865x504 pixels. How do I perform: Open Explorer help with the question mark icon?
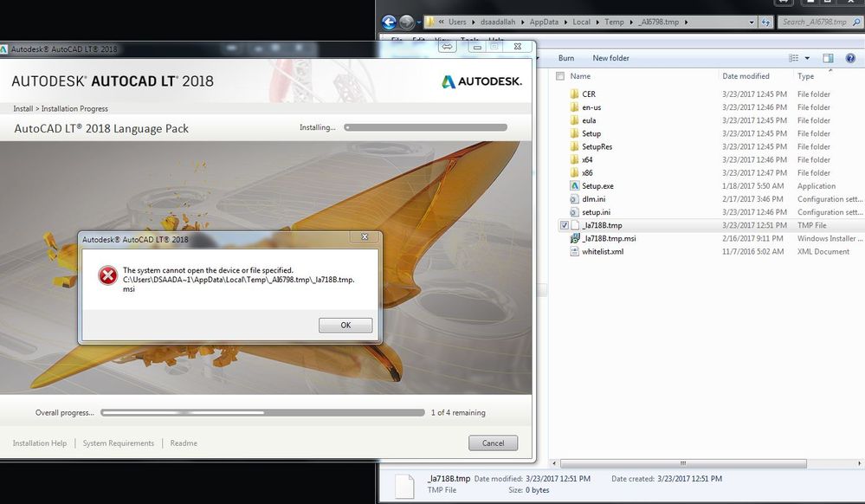(x=850, y=58)
